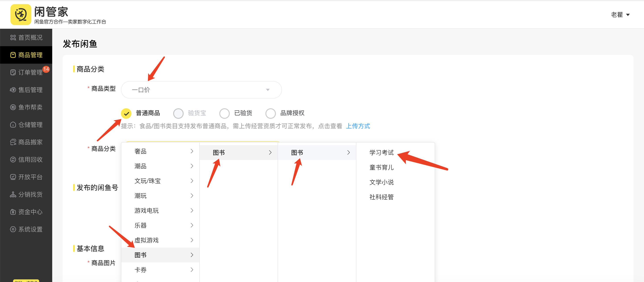This screenshot has height=282, width=644.
Task: Select the 品牌授权 radio option
Action: point(270,114)
